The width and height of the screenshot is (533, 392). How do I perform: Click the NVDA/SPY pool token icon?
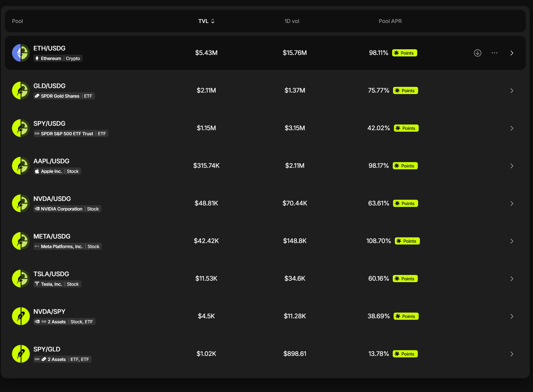(21, 316)
